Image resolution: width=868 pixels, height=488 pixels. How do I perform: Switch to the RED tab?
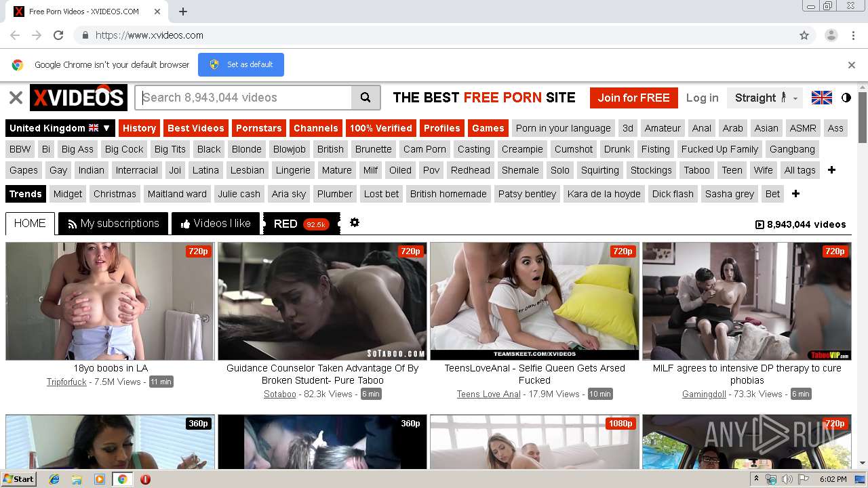click(x=301, y=224)
